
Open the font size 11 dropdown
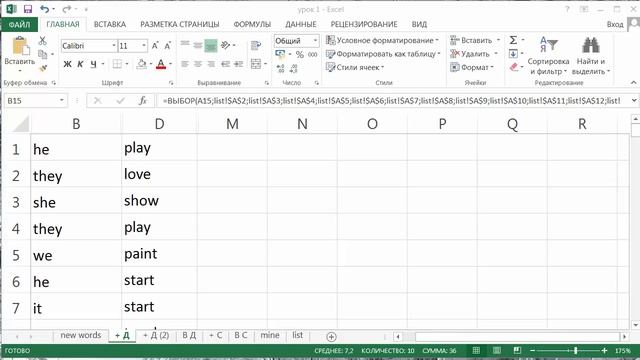144,46
